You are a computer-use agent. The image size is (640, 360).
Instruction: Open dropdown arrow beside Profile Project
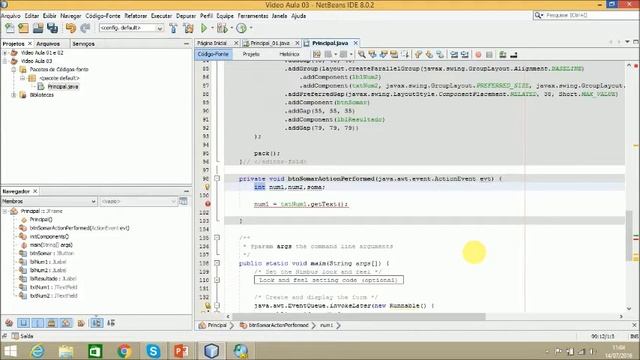click(x=251, y=28)
